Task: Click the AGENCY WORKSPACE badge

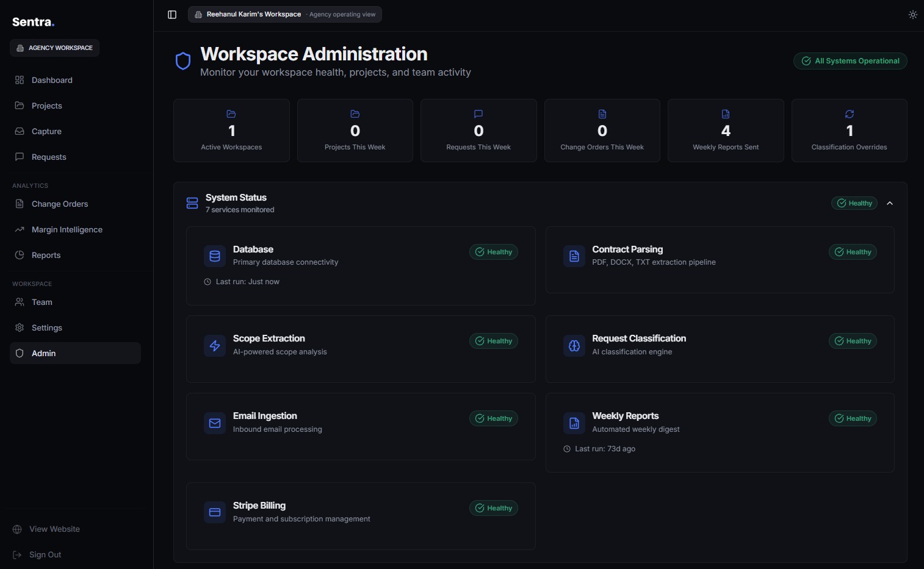Action: (55, 48)
